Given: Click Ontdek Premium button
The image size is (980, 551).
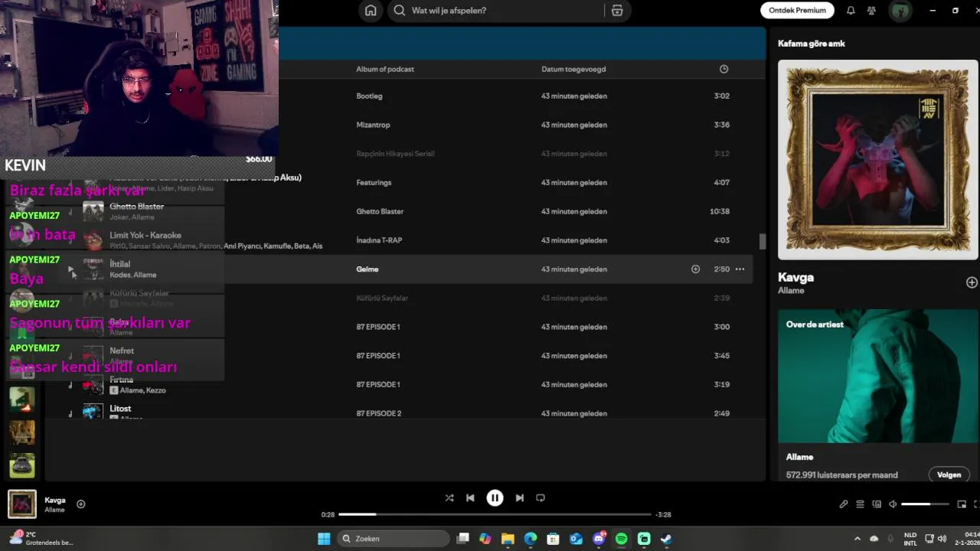Looking at the screenshot, I should (797, 11).
